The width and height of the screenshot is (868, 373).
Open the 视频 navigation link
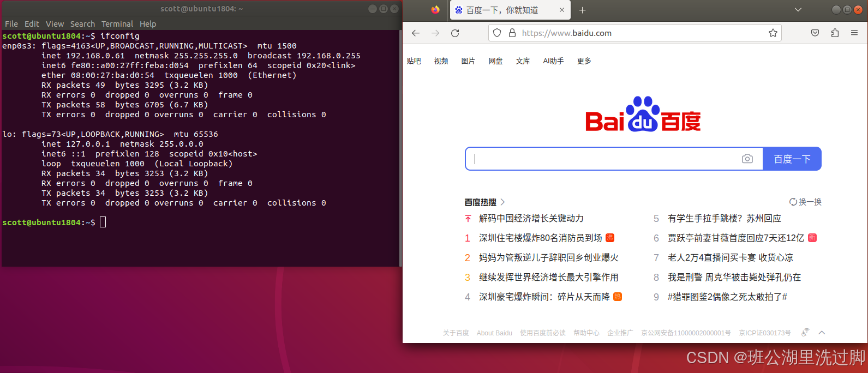441,61
